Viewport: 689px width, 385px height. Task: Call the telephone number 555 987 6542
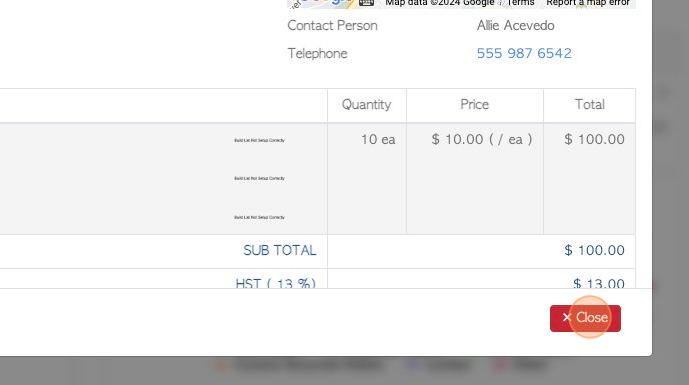tap(524, 53)
